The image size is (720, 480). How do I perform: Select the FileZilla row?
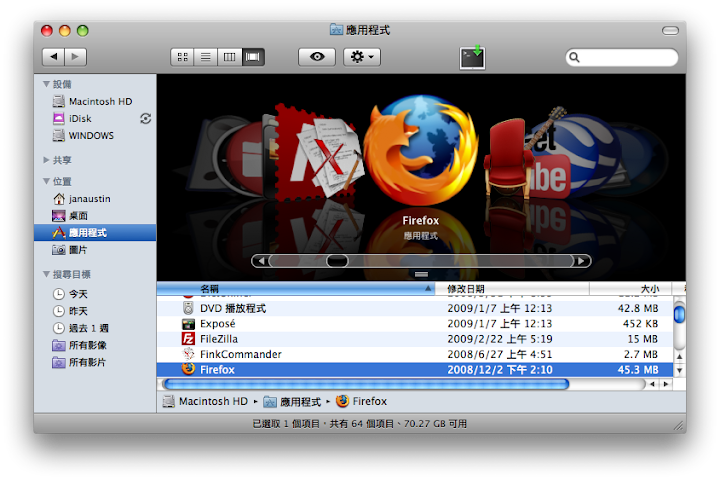click(415, 339)
